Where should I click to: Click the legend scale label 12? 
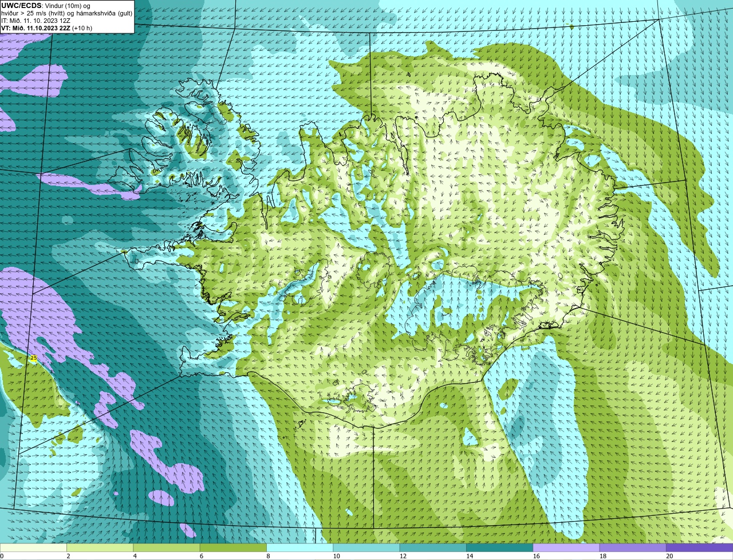coord(403,556)
